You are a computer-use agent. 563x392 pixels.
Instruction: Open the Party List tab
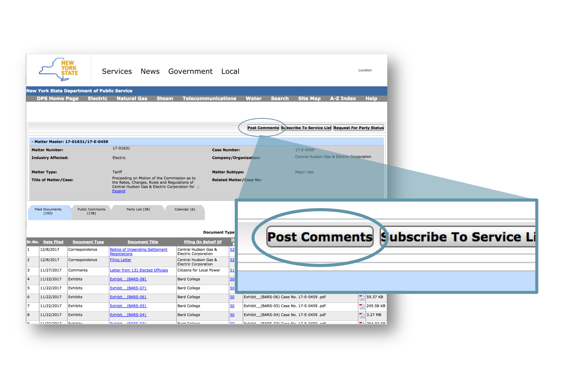[138, 210]
